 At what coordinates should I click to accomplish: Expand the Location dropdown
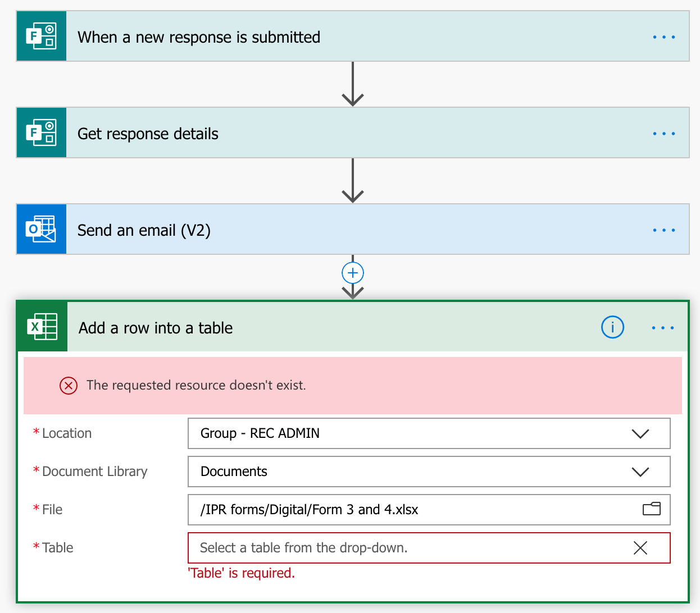[x=640, y=433]
